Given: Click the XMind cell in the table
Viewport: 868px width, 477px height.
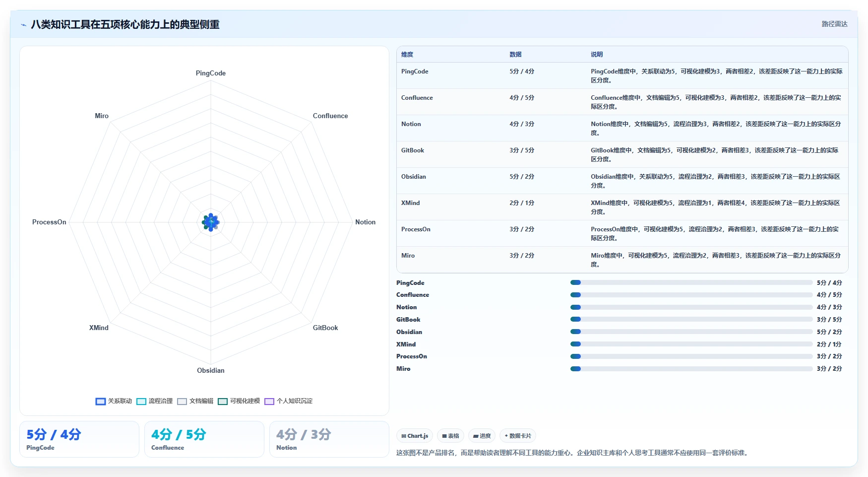Looking at the screenshot, I should pyautogui.click(x=411, y=203).
